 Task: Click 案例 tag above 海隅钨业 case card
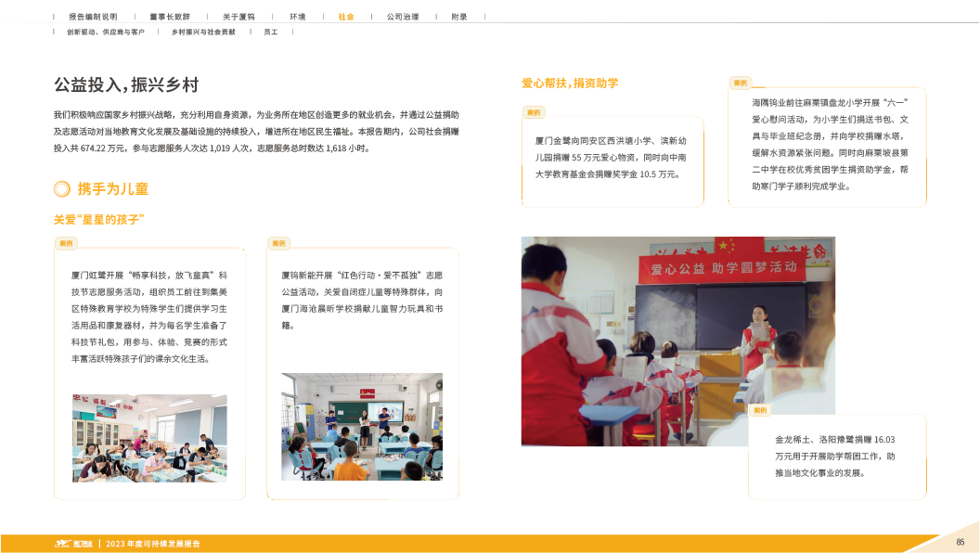(x=740, y=83)
